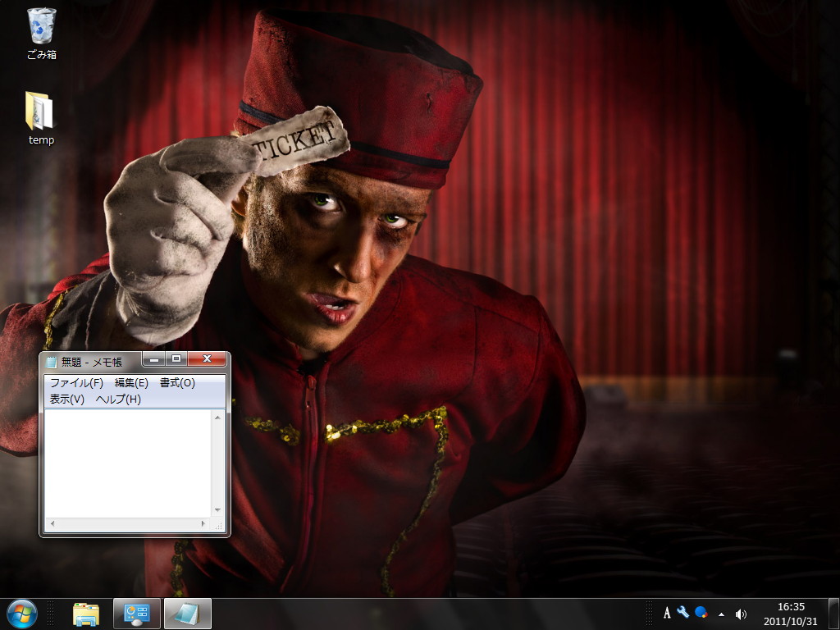Open the 書式(O) menu in Notepad
Viewport: 840px width, 630px height.
pos(177,383)
